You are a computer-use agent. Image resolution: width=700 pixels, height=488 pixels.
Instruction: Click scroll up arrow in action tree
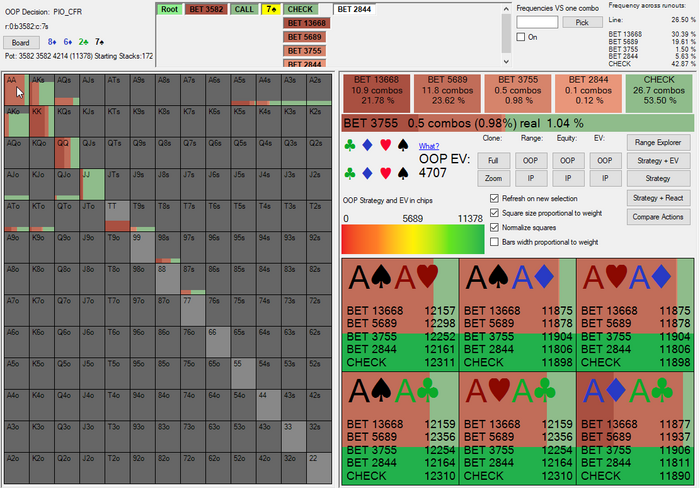click(x=506, y=9)
